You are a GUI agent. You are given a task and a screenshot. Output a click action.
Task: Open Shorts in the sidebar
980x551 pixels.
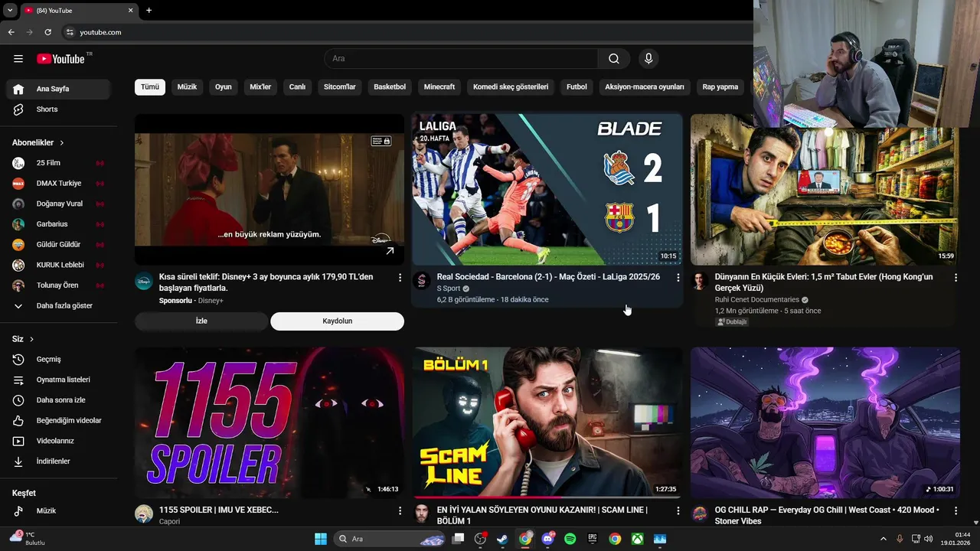tap(58, 109)
